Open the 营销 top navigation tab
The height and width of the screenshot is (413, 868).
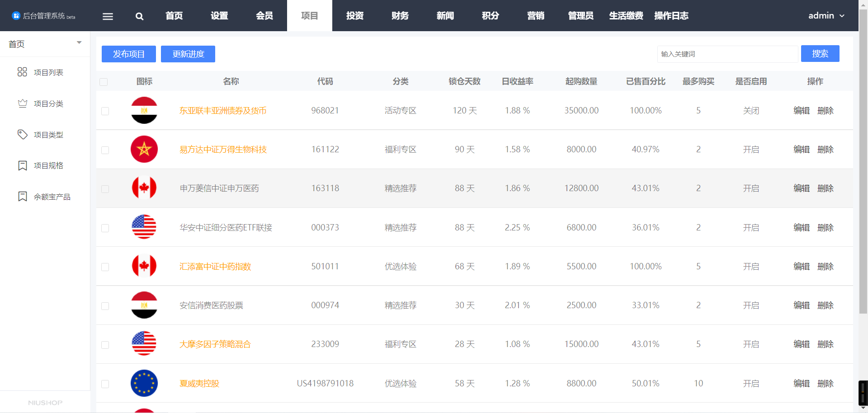pyautogui.click(x=536, y=16)
